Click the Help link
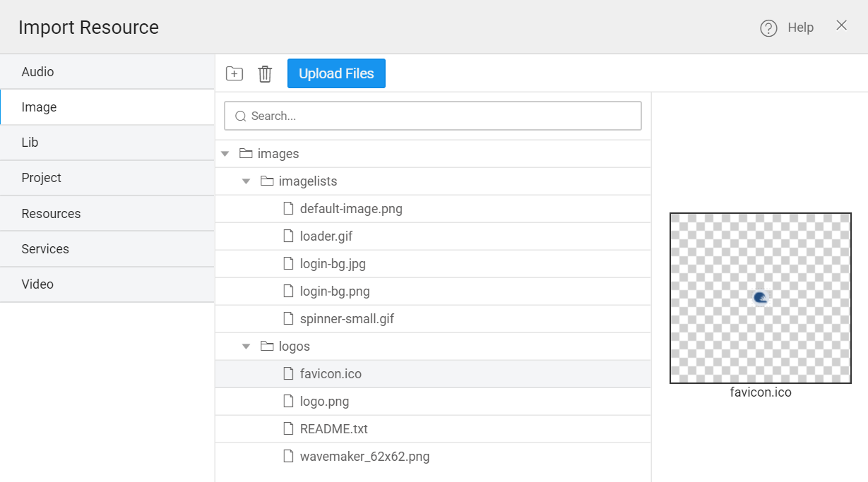Viewport: 868px width, 482px height. (x=801, y=27)
